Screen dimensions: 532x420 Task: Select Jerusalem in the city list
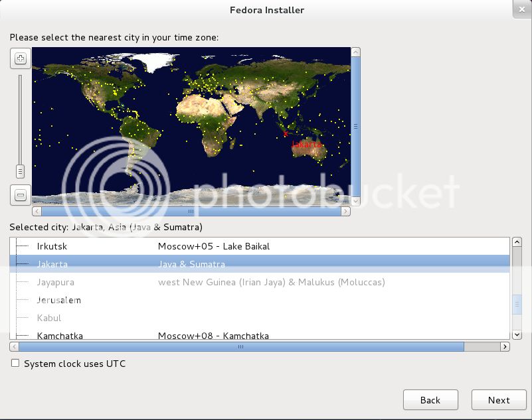[x=260, y=300]
